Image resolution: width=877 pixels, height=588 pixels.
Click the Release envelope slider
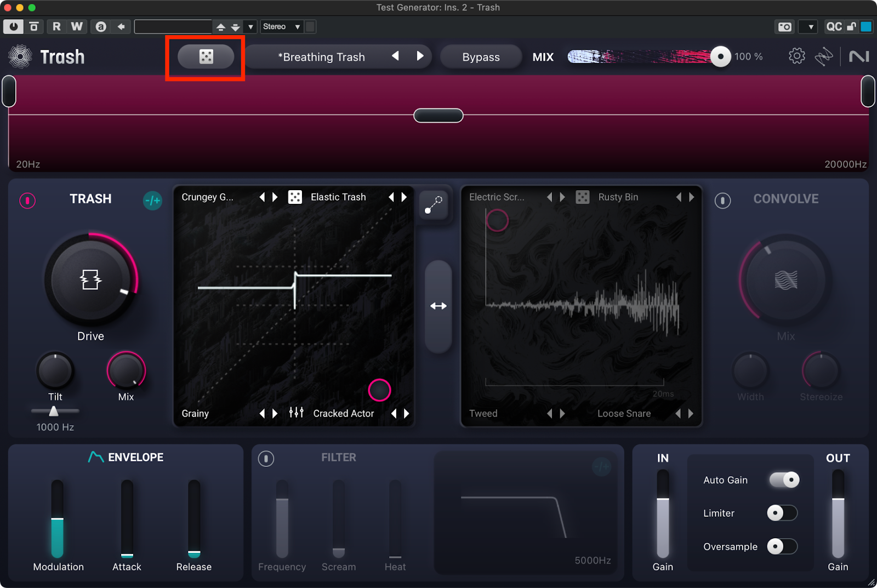194,518
